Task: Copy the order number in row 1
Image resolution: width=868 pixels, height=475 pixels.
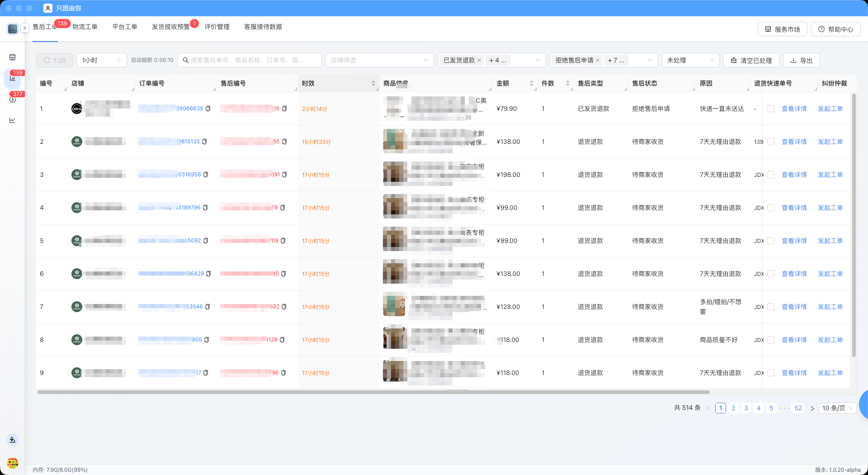Action: pyautogui.click(x=208, y=109)
